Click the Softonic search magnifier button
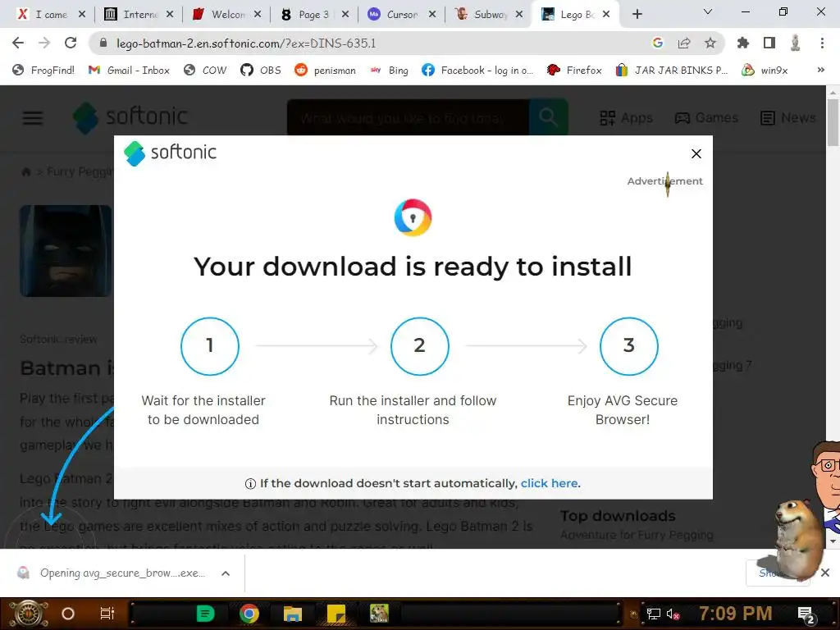The width and height of the screenshot is (840, 630). pos(549,116)
